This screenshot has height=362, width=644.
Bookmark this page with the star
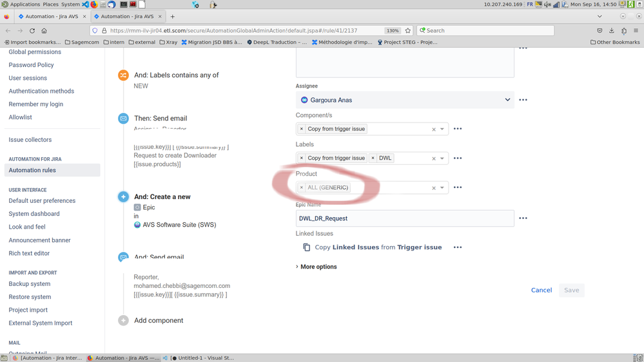(408, 31)
